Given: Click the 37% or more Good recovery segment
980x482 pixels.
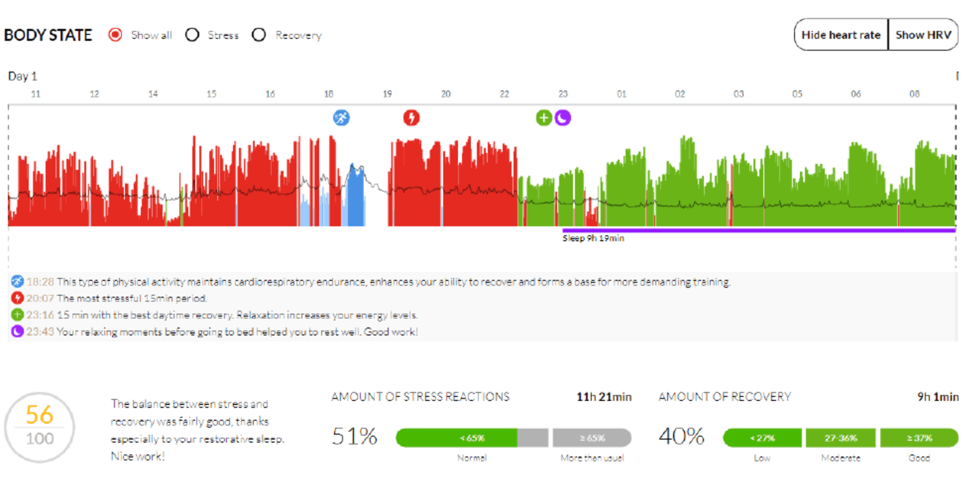Looking at the screenshot, I should tap(919, 438).
